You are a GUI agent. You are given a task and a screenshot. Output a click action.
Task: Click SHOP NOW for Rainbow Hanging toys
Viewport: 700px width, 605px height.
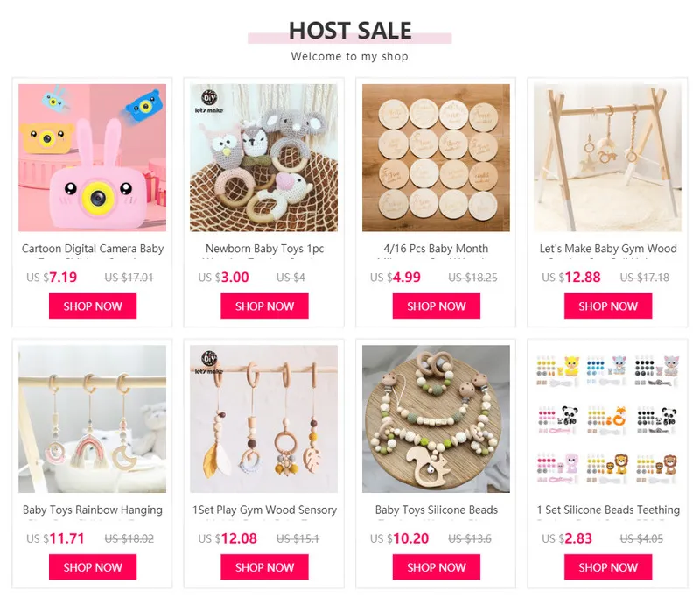pyautogui.click(x=93, y=567)
